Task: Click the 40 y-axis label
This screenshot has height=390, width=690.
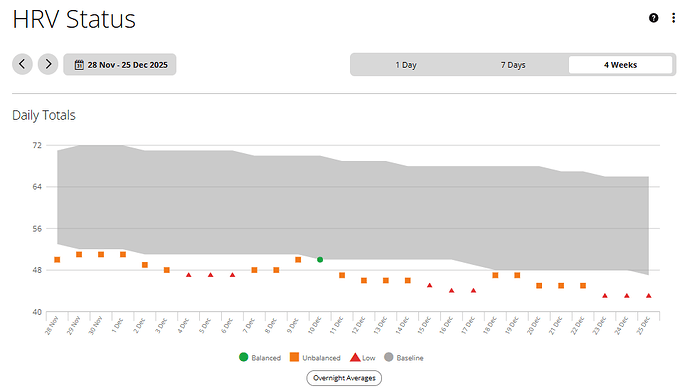Action: click(37, 312)
